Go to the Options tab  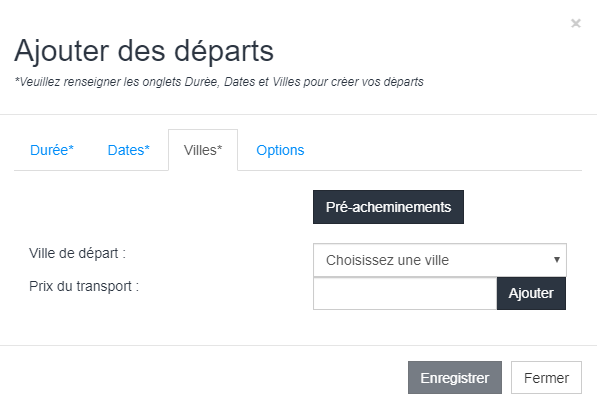coord(280,150)
